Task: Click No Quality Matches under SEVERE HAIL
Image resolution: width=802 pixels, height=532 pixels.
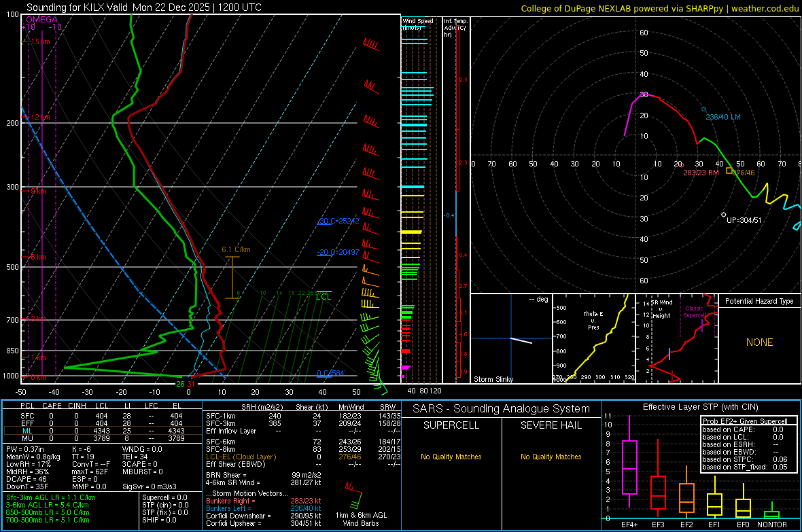Action: pos(551,457)
